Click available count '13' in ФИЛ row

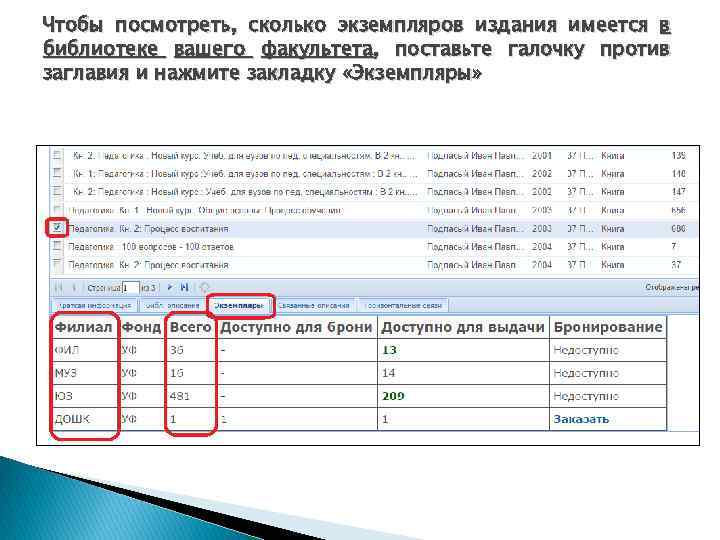(389, 350)
